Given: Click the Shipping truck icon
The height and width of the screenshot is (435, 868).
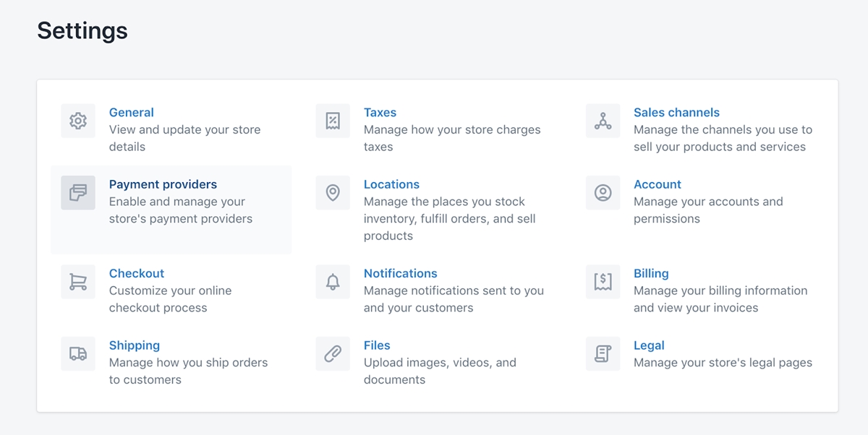Looking at the screenshot, I should tap(78, 354).
